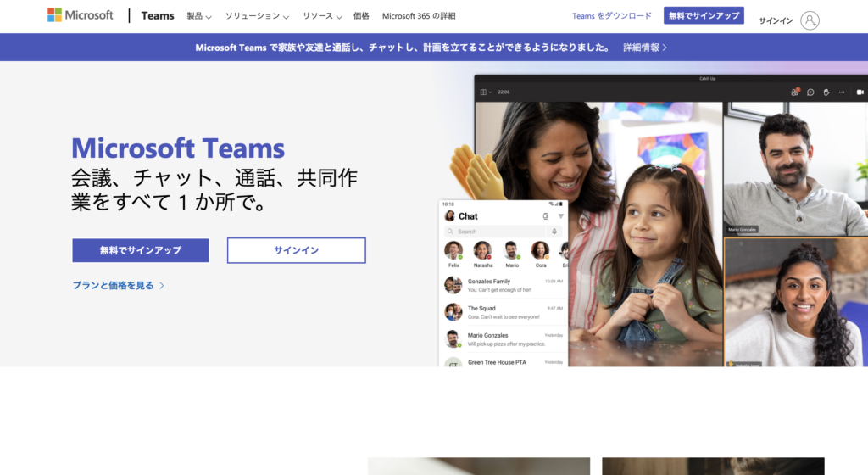Click the Search field in Chat mockup
Image resolution: width=868 pixels, height=475 pixels.
pyautogui.click(x=495, y=232)
